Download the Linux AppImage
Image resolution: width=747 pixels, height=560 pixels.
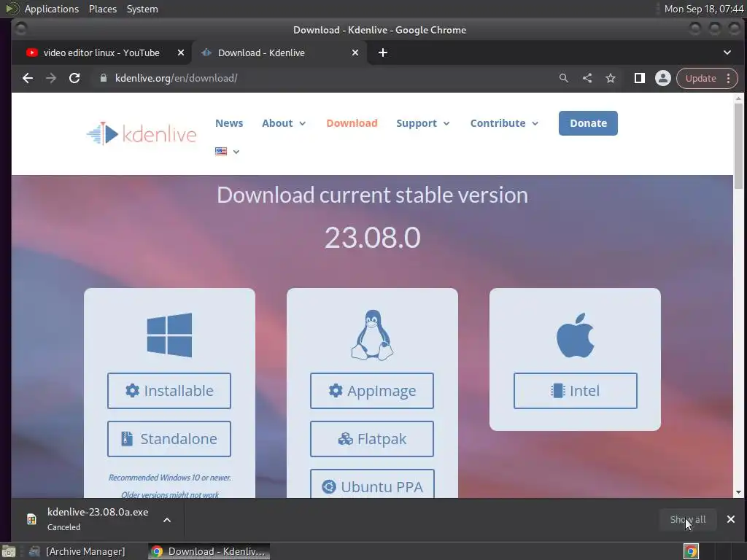pyautogui.click(x=372, y=391)
